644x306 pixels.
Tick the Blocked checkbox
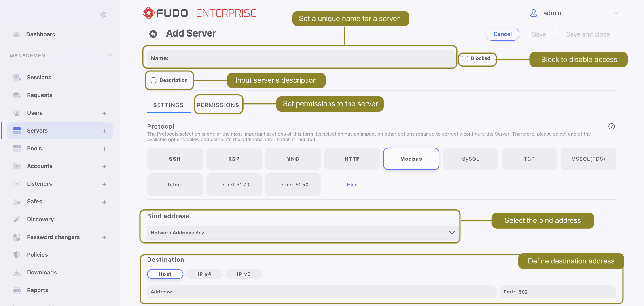coord(465,58)
